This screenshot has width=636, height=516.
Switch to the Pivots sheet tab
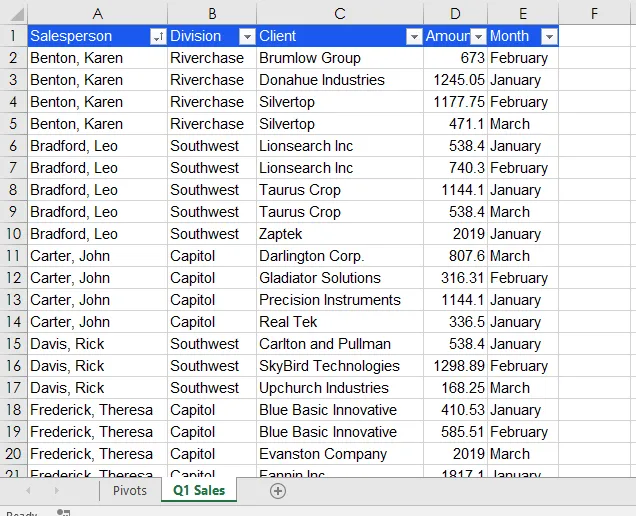coord(130,490)
